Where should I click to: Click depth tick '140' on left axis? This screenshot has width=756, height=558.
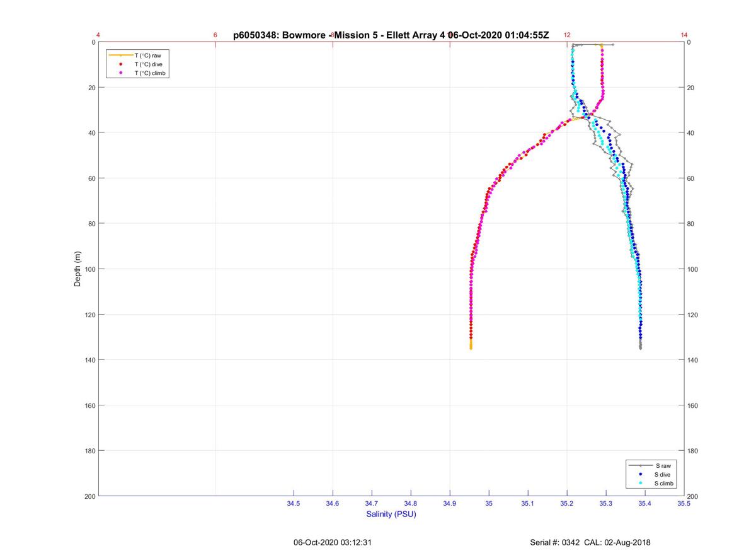(x=89, y=360)
